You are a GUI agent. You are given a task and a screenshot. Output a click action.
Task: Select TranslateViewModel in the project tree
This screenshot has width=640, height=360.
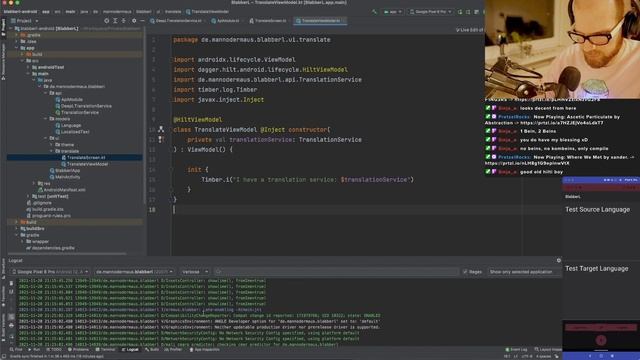coord(84,164)
